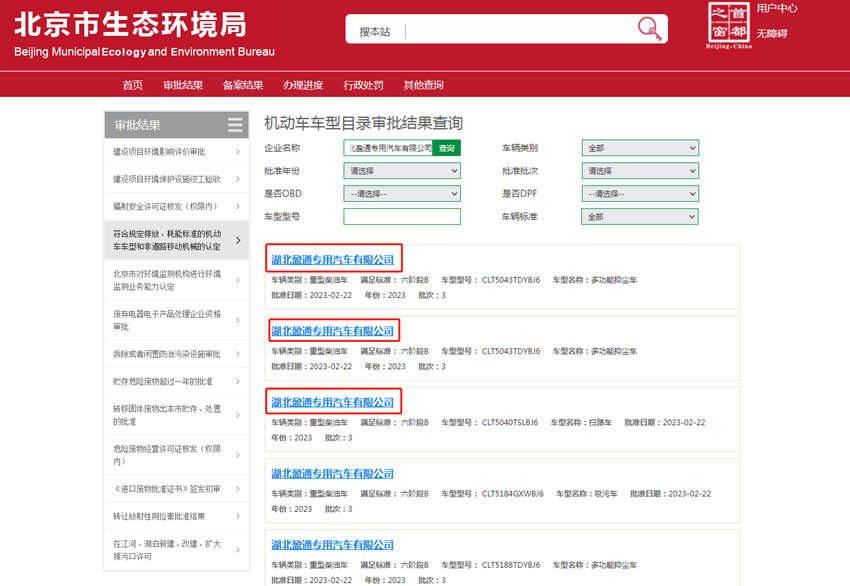
Task: Click the arrow beside 拆除或者闲置防治污染设施审批
Action: [237, 354]
